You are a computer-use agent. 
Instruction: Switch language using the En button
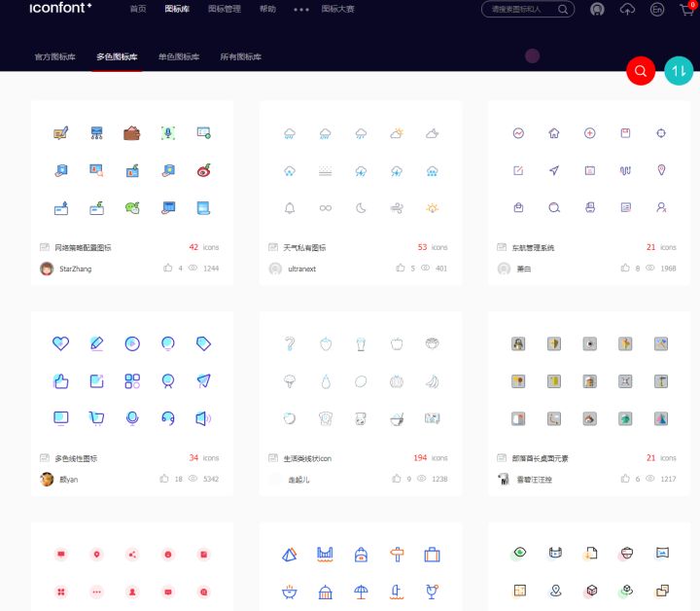[657, 9]
